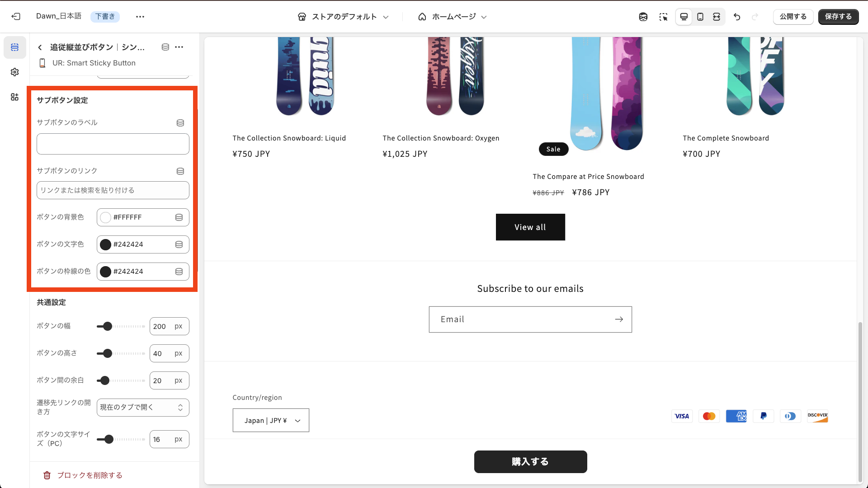Open the app embeds sidebar panel
This screenshot has width=868, height=488.
[14, 97]
